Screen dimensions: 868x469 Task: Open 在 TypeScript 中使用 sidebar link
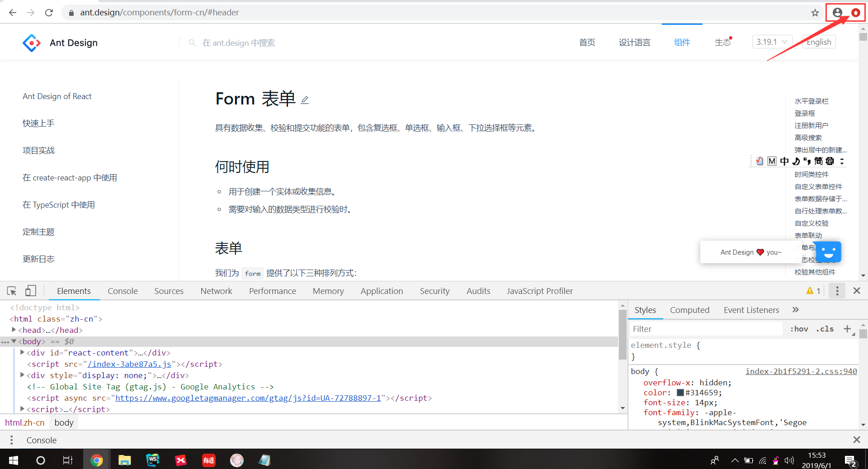(59, 204)
